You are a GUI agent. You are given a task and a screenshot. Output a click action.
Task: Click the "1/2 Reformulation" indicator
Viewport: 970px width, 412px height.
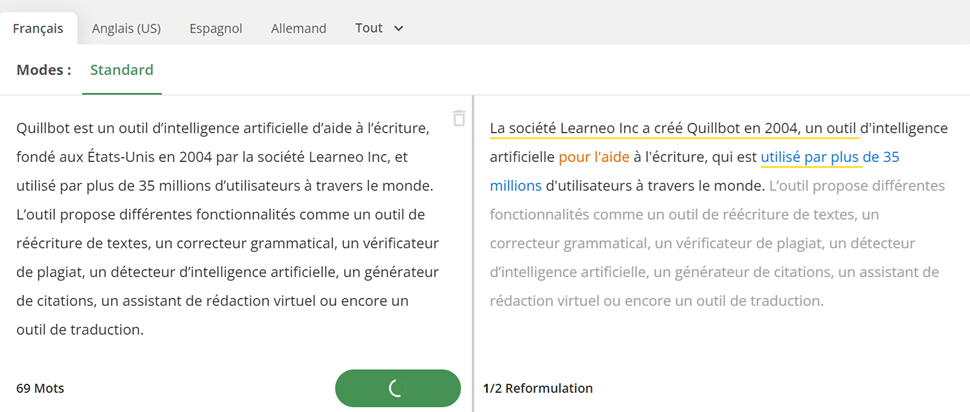click(538, 388)
